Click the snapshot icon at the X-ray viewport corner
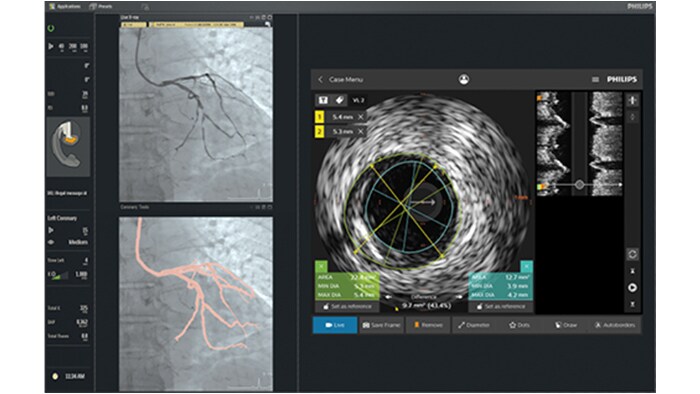The width and height of the screenshot is (700, 394). pos(268,24)
